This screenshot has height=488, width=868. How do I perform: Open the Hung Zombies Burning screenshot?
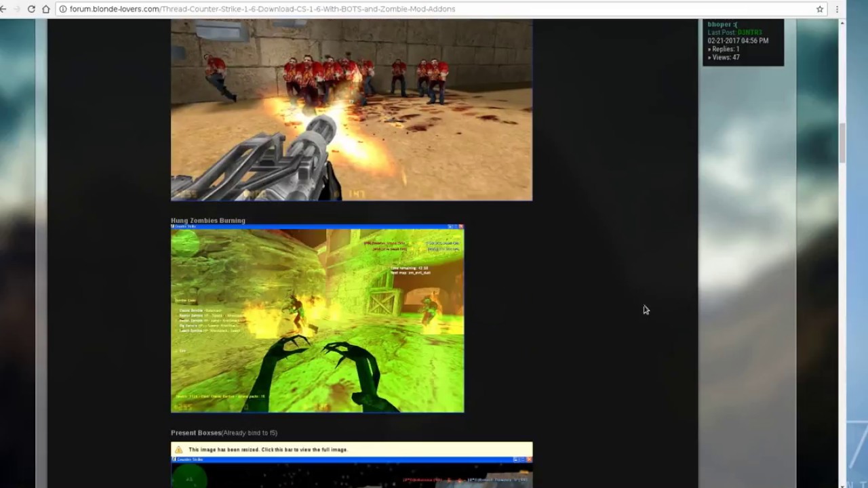pyautogui.click(x=317, y=319)
